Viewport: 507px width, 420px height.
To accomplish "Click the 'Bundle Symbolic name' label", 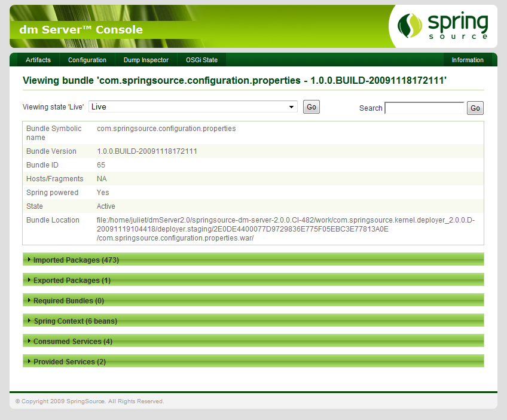I will click(54, 133).
